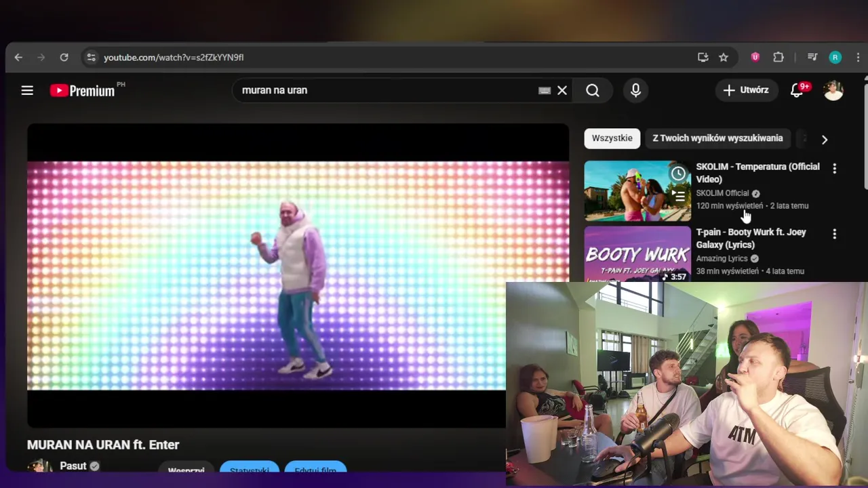
Task: Add SKOLIM video to queue
Action: point(678,196)
